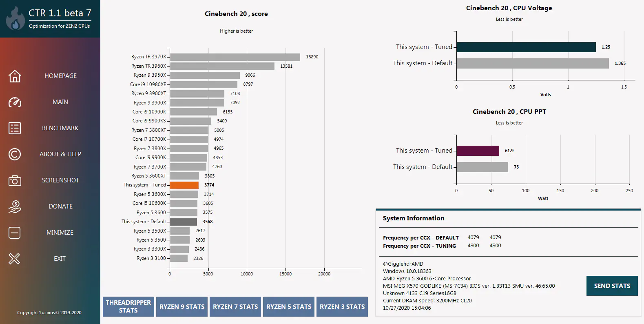This screenshot has height=324, width=644.
Task: Click the Ryzen TR 3970X score bar
Action: click(x=235, y=57)
